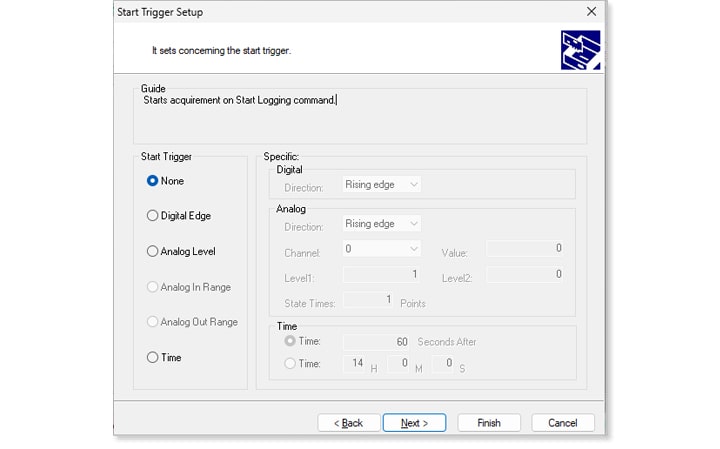Close the Start Trigger Setup dialog
The height and width of the screenshot is (449, 720).
pos(591,11)
